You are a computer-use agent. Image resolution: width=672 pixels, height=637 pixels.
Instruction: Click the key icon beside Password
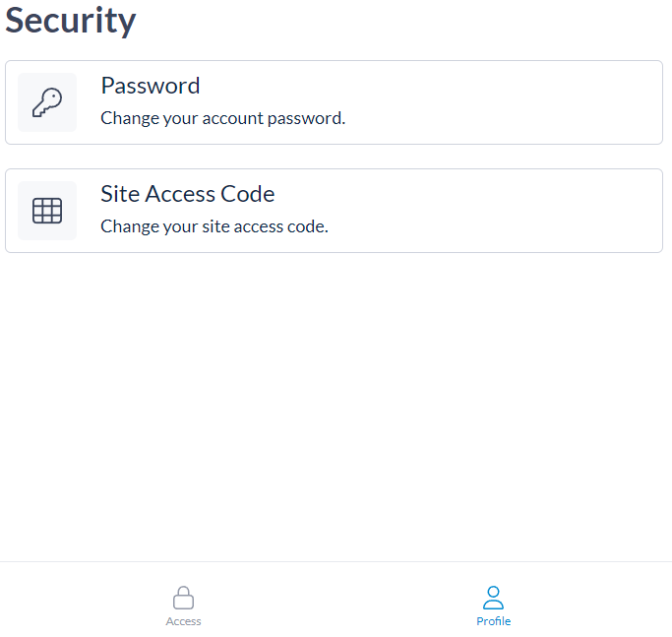pyautogui.click(x=47, y=102)
